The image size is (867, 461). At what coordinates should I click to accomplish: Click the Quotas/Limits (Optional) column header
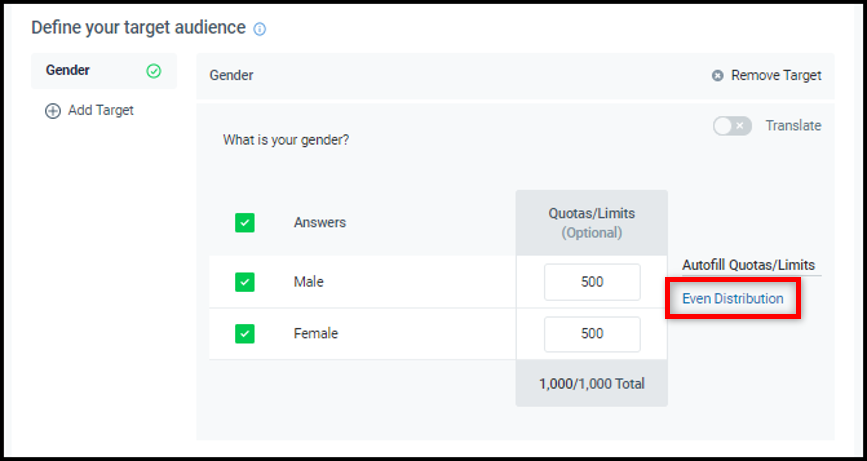pos(592,223)
